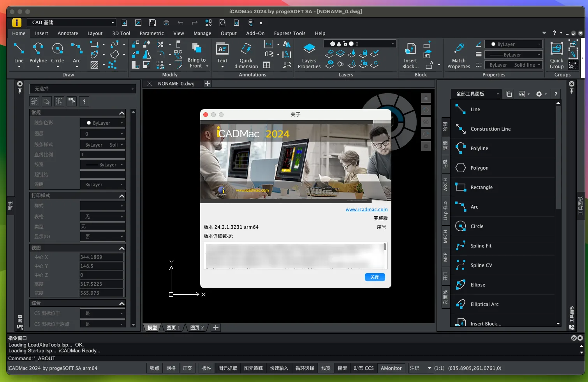Click the command line input area
Screen dimensions: 588x382
292,359
